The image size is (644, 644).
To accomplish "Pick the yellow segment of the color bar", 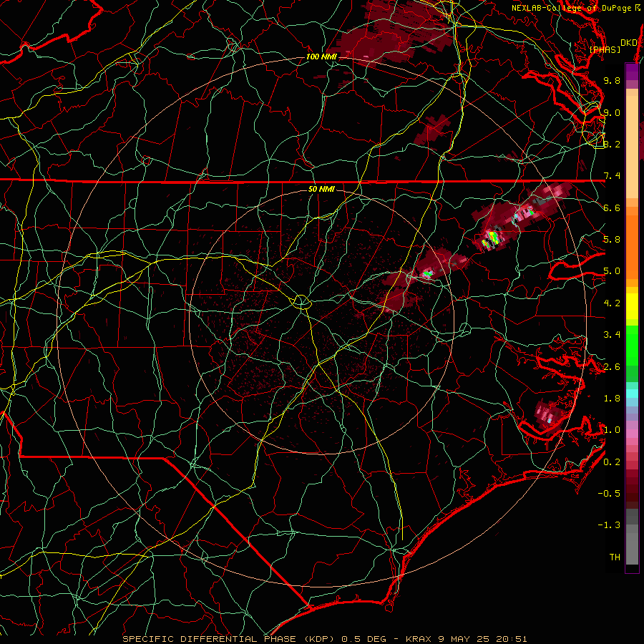I will 632,306.
